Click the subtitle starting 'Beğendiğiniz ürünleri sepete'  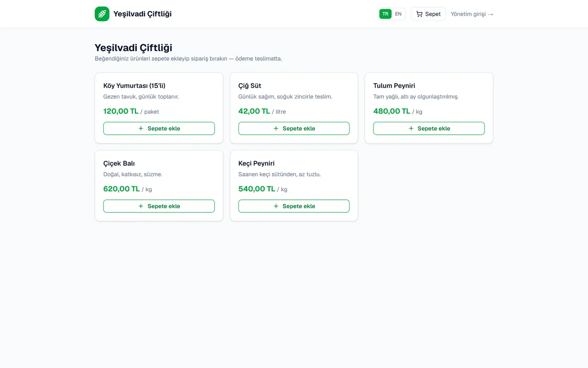(188, 59)
